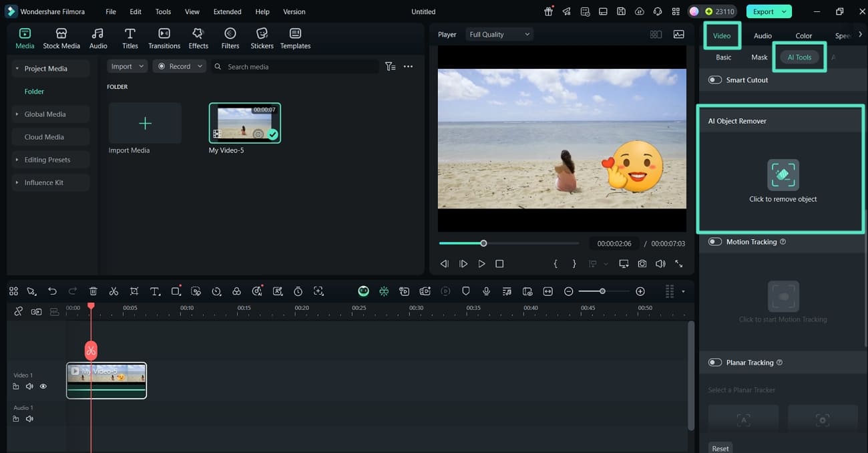The height and width of the screenshot is (453, 868).
Task: Enable the Planar Tracking switch
Action: pos(715,363)
